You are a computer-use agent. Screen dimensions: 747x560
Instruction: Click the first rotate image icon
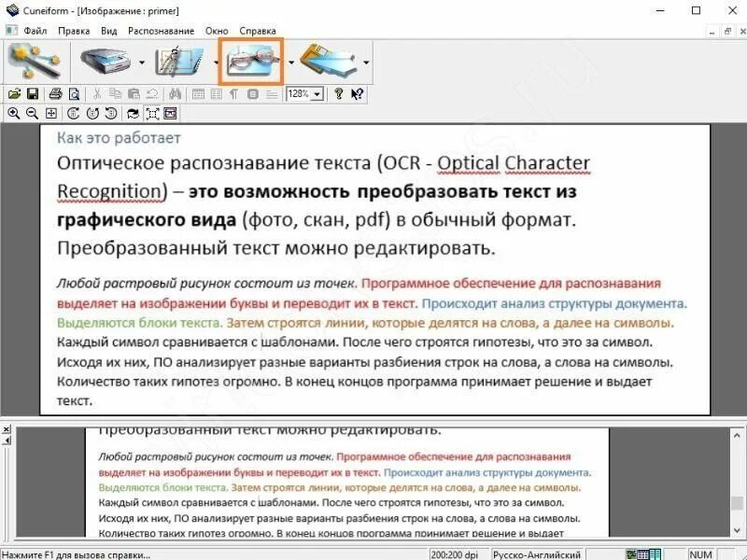(x=74, y=113)
